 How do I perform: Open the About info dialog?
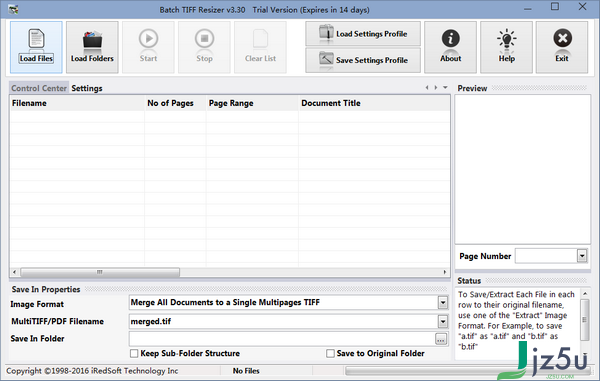coord(450,47)
